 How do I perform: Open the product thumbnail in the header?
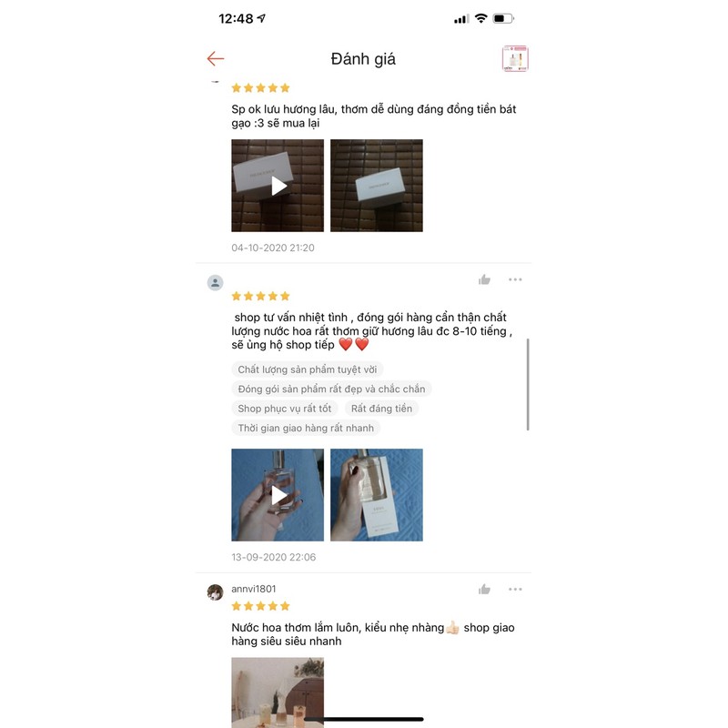coord(515,58)
